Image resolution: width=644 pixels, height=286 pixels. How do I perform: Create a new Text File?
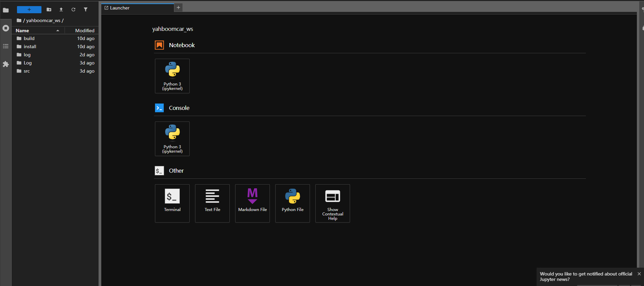212,203
